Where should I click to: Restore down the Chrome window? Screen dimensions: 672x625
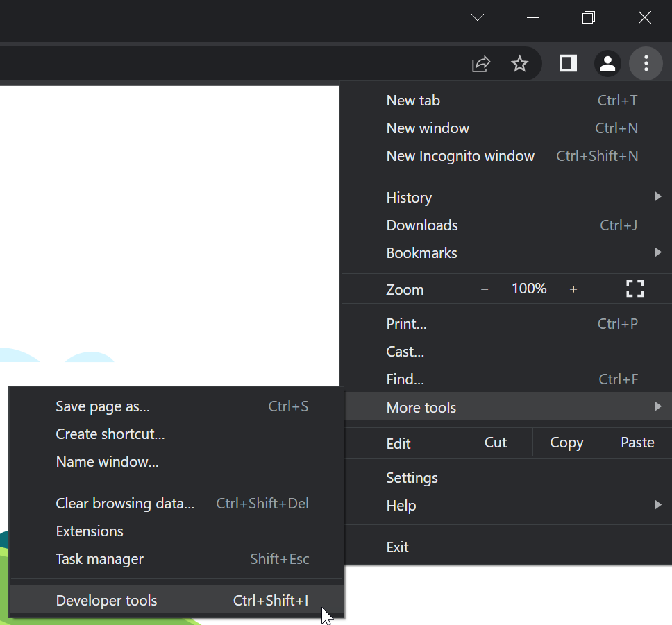589,17
